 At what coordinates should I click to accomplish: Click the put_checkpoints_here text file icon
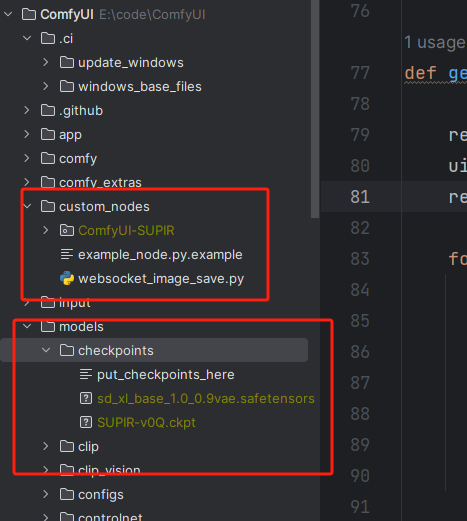pos(86,374)
